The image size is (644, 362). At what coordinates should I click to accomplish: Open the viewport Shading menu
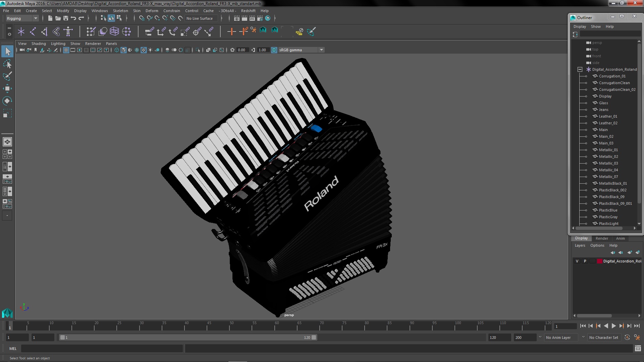39,44
